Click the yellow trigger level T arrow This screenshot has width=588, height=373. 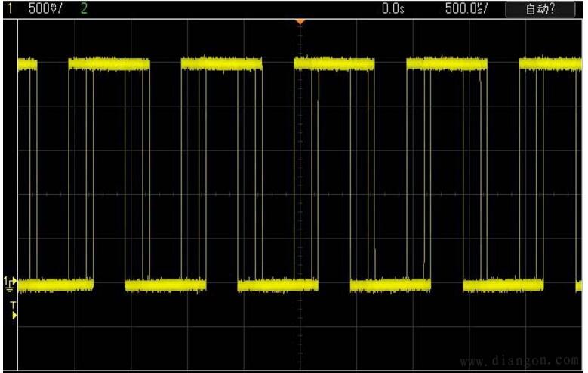(14, 314)
